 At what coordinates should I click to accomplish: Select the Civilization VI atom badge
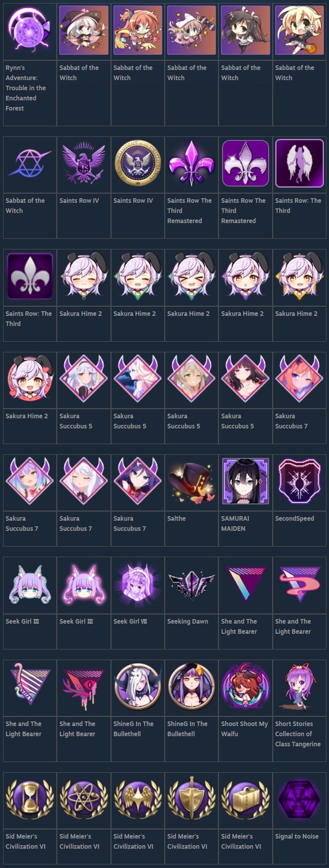(84, 799)
